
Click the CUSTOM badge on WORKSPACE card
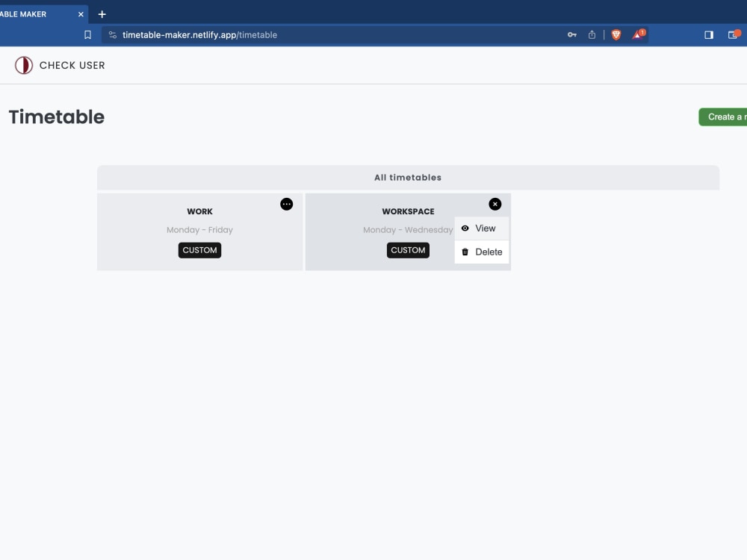(408, 250)
